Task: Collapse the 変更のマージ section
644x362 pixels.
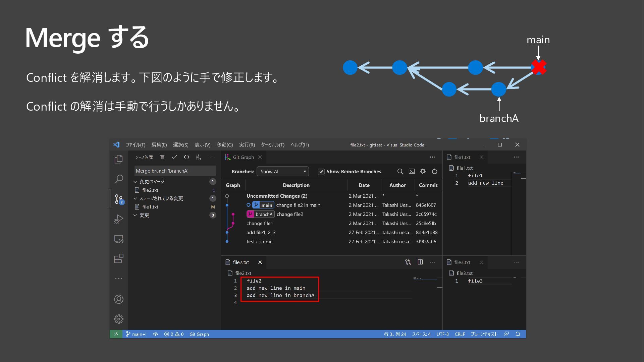Action: 136,182
